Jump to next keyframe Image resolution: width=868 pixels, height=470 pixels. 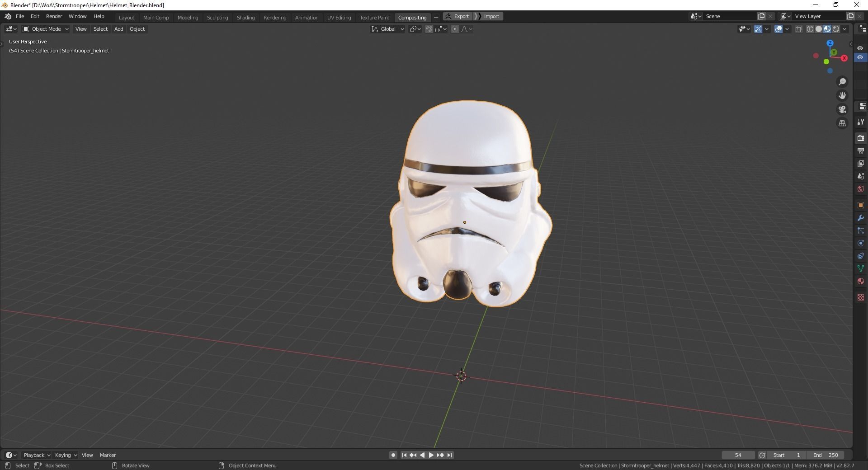(x=440, y=455)
